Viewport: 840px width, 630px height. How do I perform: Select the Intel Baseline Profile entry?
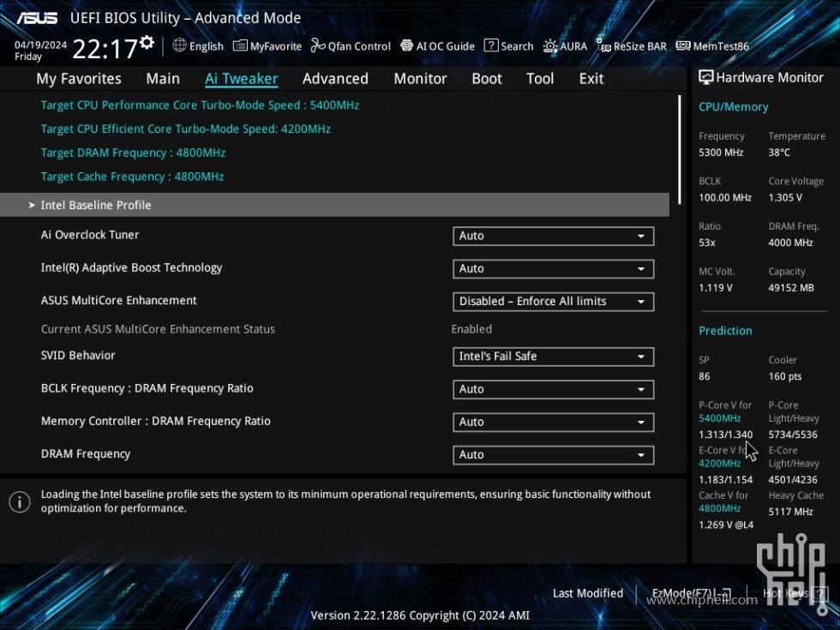[96, 205]
